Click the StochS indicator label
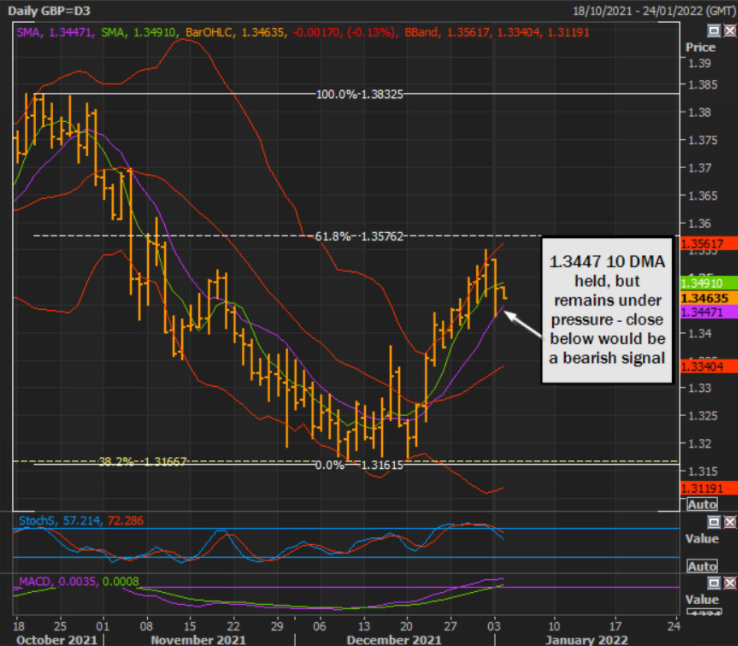738x646 pixels. [36, 521]
